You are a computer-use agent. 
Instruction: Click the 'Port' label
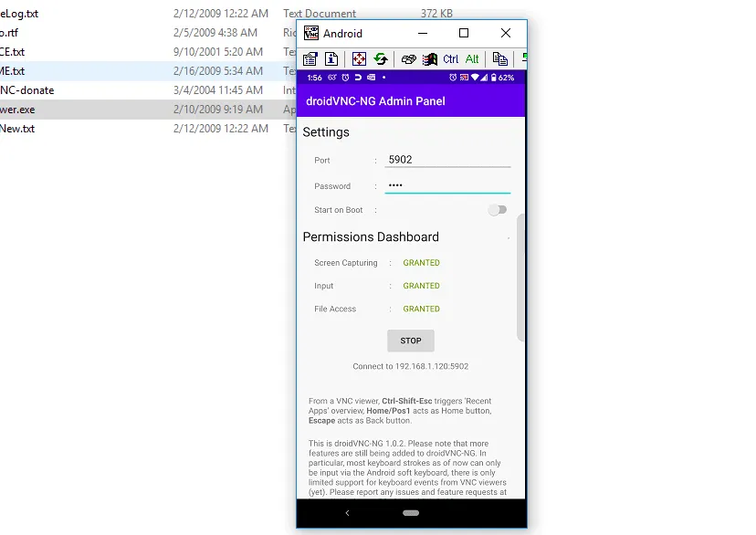pos(322,161)
